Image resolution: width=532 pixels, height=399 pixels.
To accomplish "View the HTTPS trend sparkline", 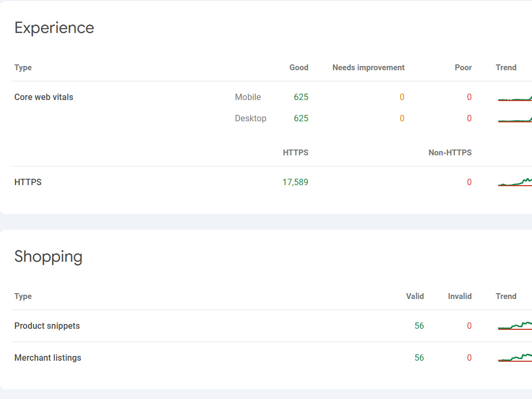I will pos(514,182).
